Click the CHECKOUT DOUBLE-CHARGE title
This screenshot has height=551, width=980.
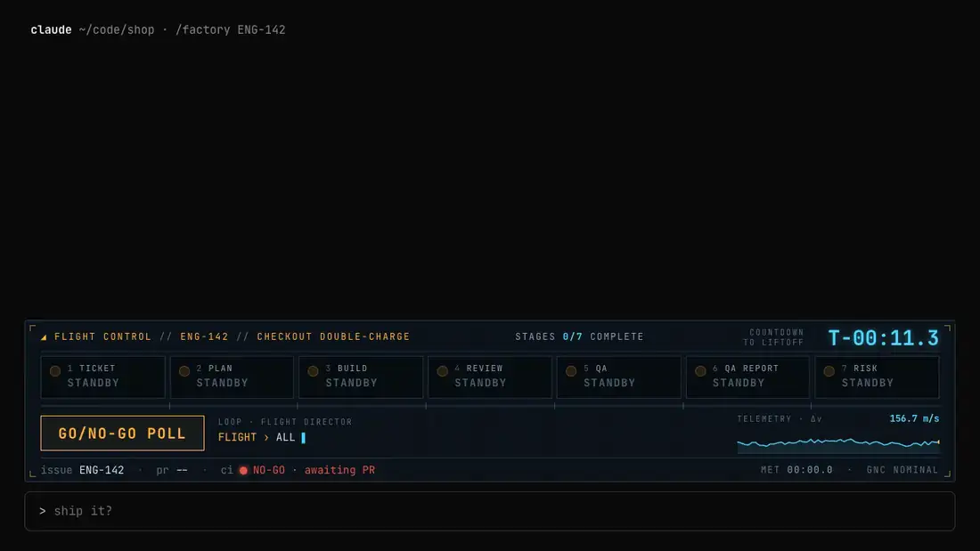click(x=334, y=336)
